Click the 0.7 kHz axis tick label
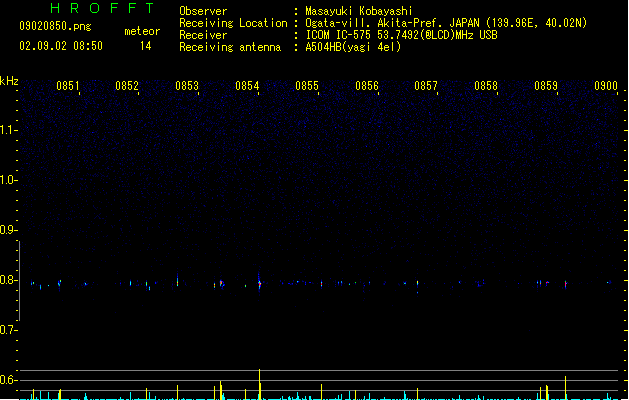 click(8, 330)
